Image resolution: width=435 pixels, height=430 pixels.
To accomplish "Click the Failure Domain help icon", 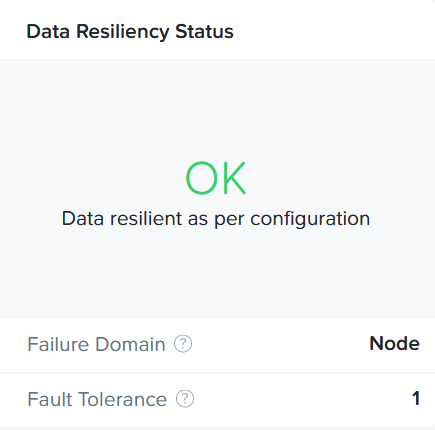I will tap(183, 344).
